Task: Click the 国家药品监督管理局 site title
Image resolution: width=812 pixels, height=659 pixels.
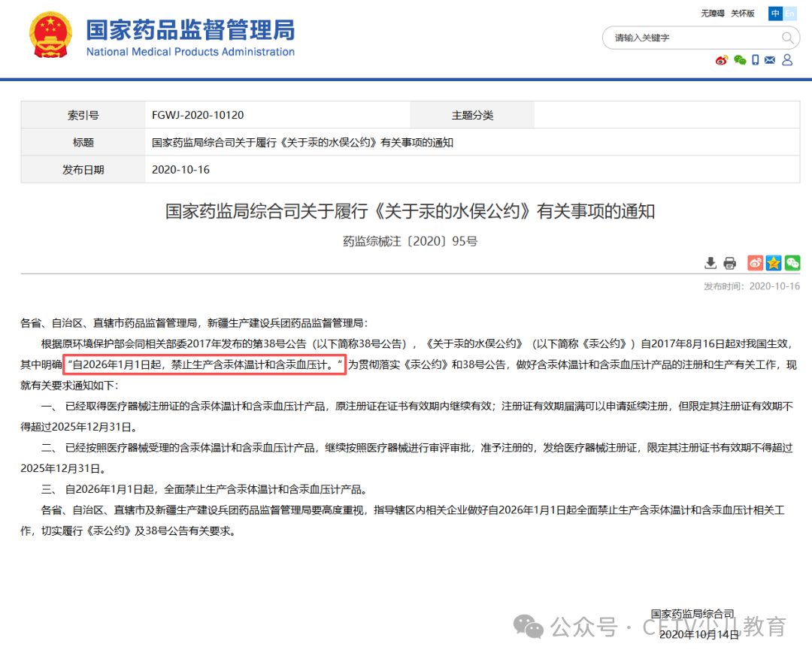Action: [190, 32]
